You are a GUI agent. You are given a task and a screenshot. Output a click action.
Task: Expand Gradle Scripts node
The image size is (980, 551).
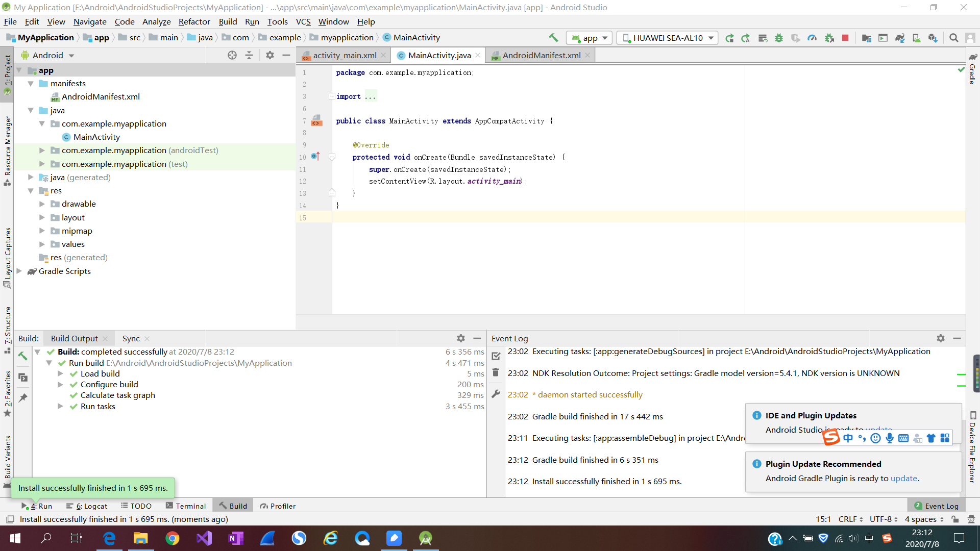coord(19,271)
